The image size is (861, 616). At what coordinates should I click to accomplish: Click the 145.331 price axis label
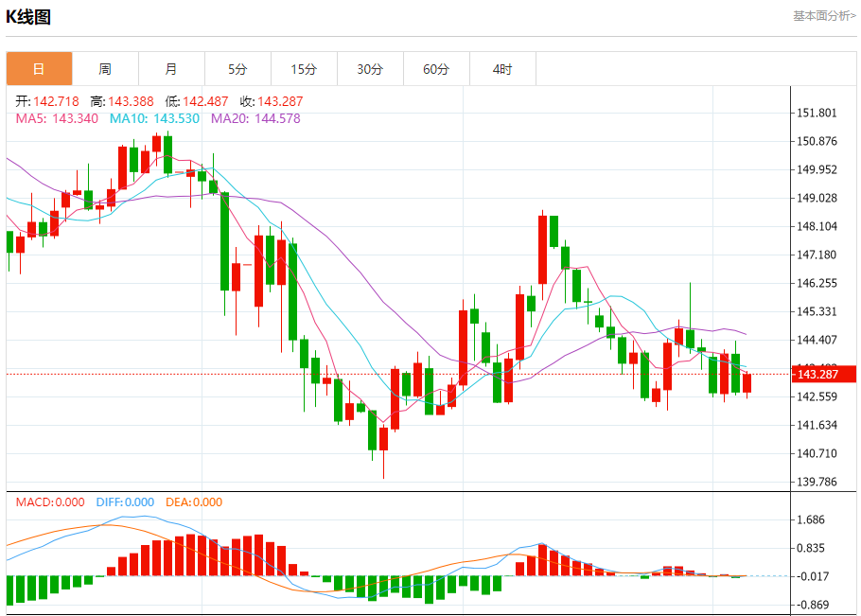(817, 311)
